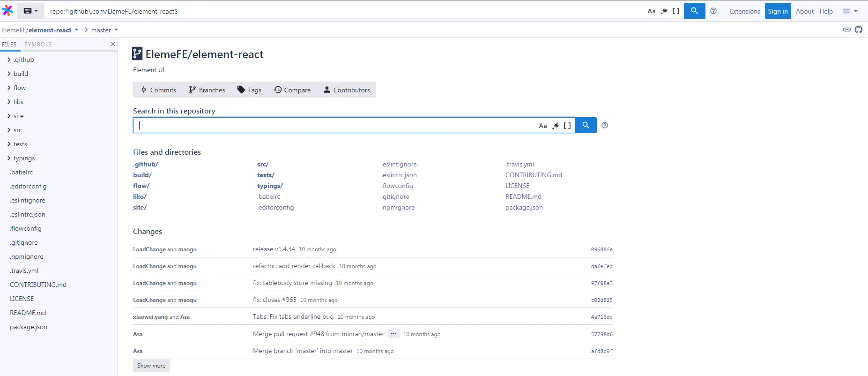Open 'fix: closes #965' commit
868x376 pixels.
coord(274,300)
